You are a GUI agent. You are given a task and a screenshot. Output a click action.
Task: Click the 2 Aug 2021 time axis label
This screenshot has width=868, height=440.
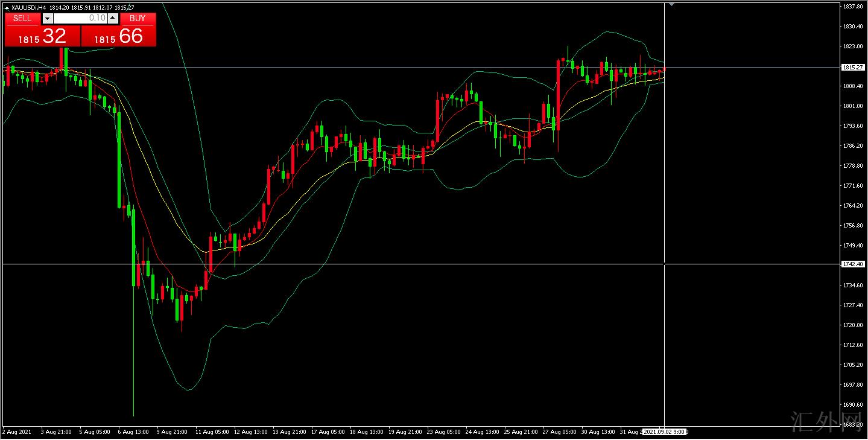coord(17,432)
